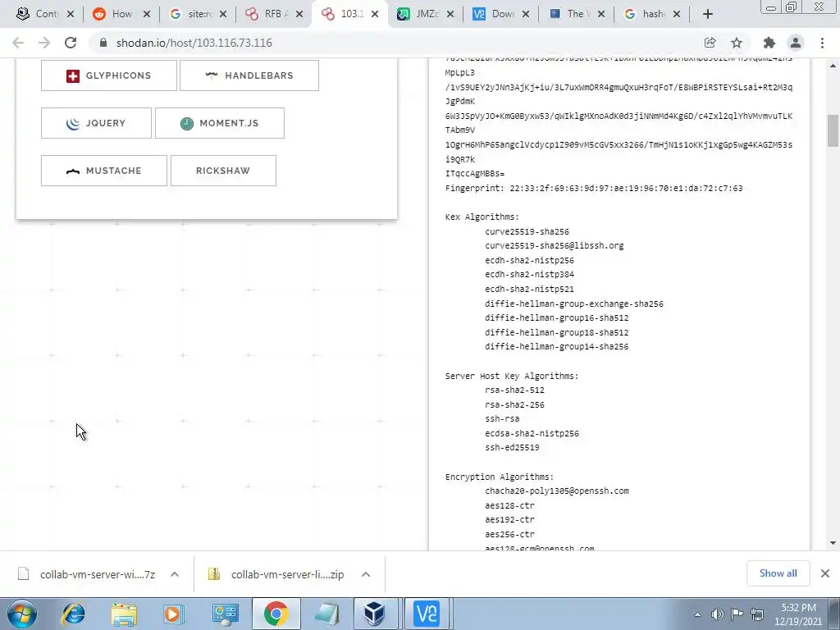
Task: Open the Control Panel taskbar icon
Action: [225, 614]
